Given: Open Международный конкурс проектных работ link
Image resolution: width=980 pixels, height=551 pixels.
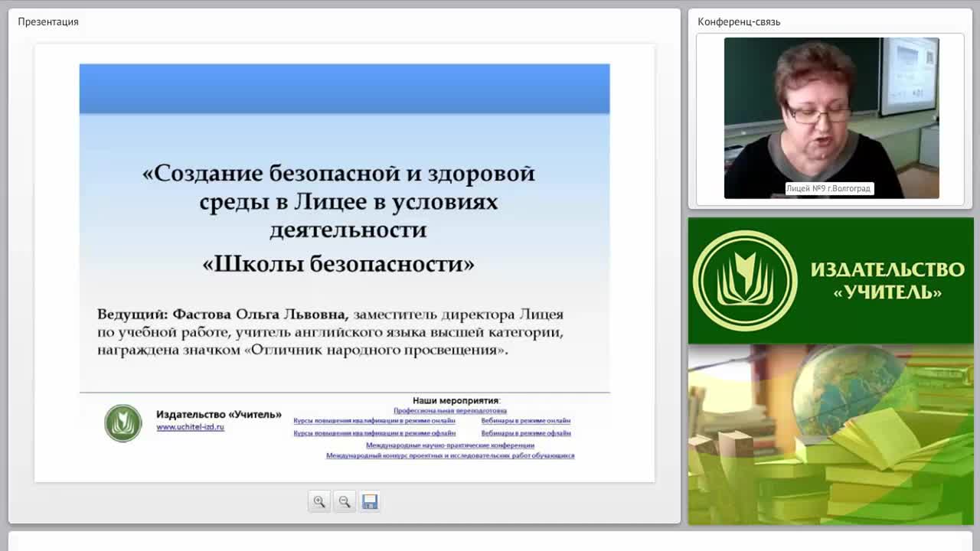Looking at the screenshot, I should (450, 455).
